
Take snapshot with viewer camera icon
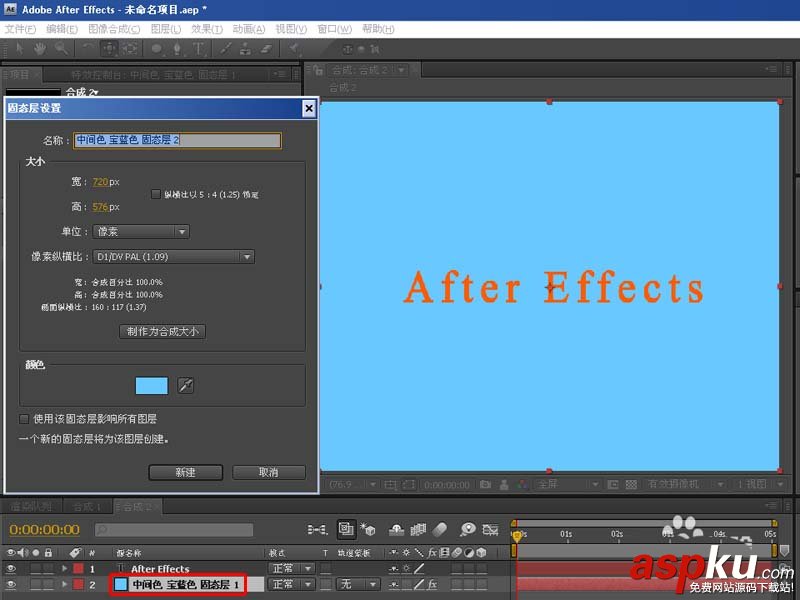click(x=485, y=484)
